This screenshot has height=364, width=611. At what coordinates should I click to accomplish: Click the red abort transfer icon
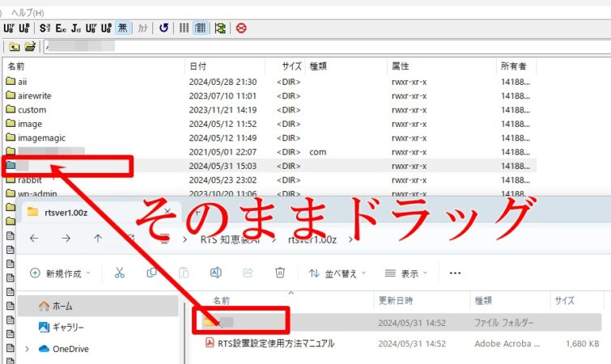coord(241,28)
